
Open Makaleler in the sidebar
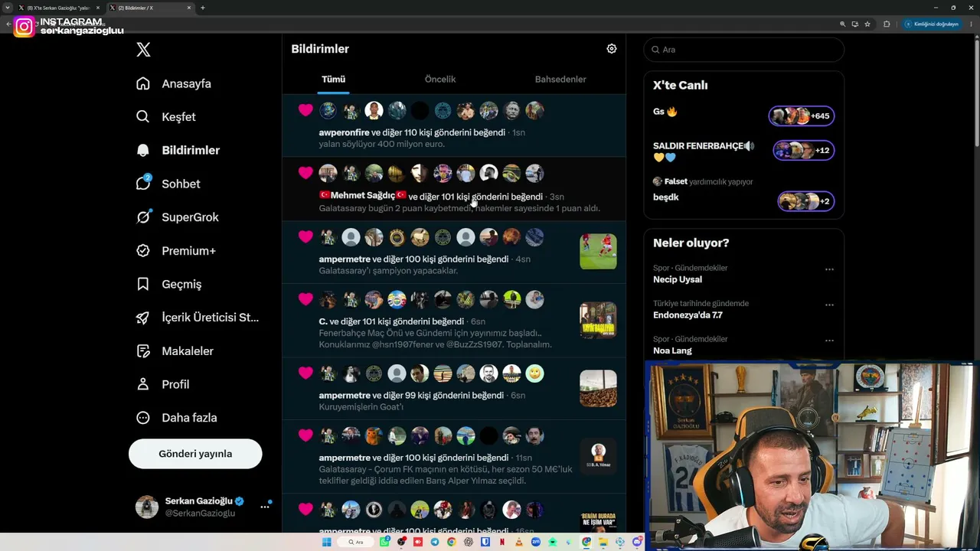click(x=175, y=351)
